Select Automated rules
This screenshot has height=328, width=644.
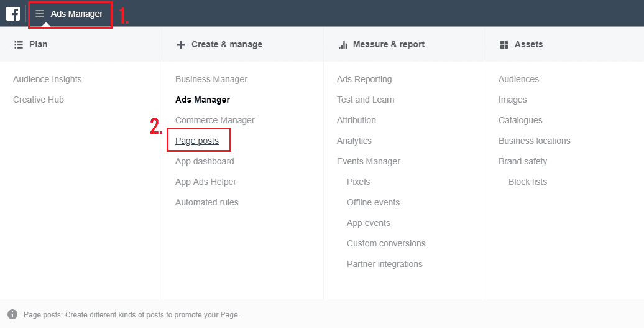(x=206, y=203)
